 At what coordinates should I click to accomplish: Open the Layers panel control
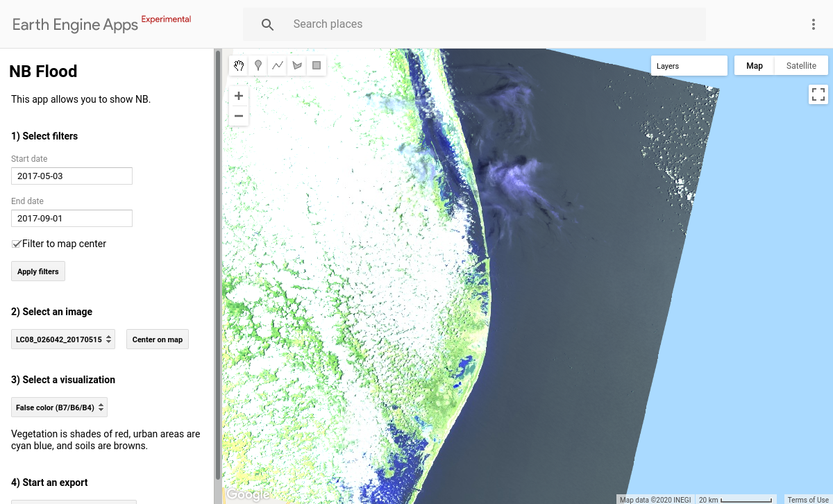689,65
